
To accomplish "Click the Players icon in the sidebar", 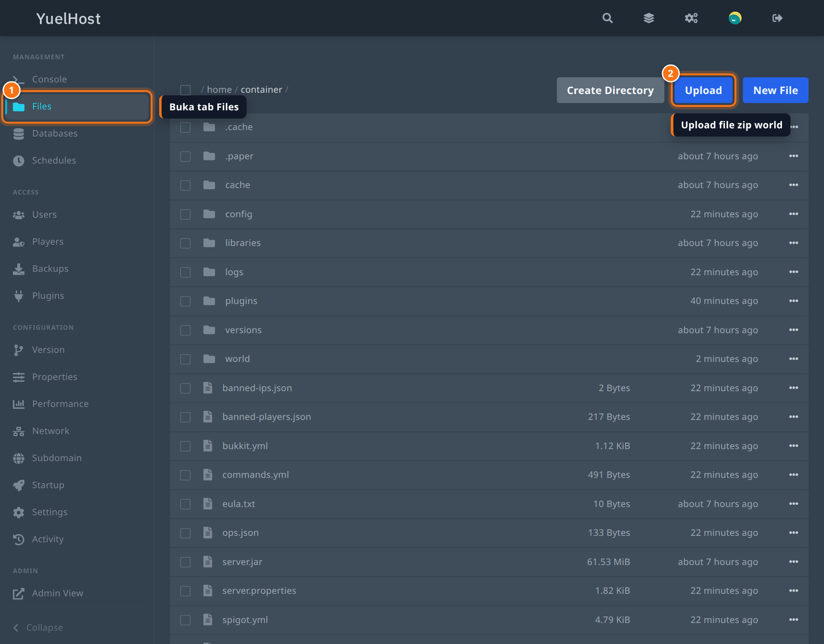I will (18, 242).
